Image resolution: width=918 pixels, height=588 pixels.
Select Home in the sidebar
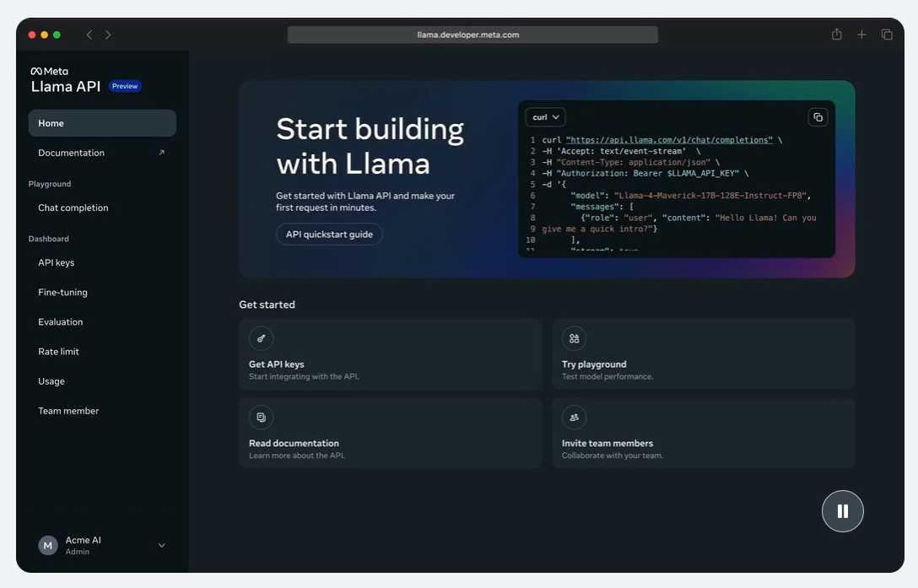click(x=102, y=123)
